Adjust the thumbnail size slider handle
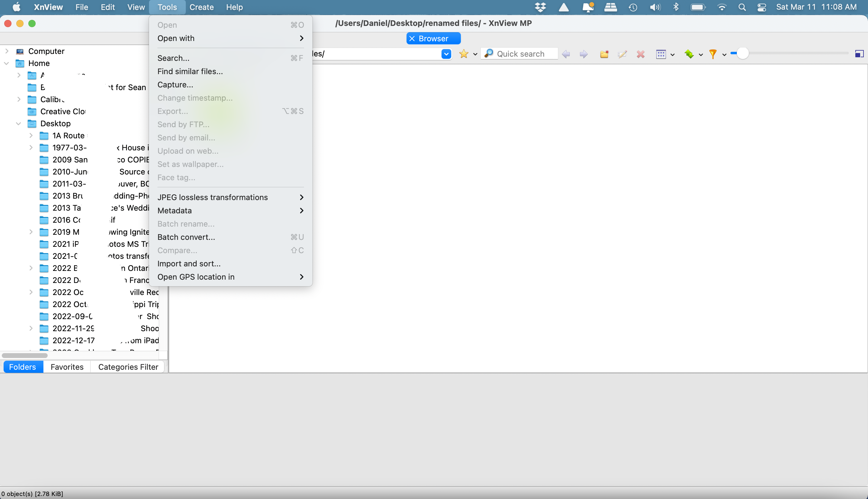868x499 pixels. (x=742, y=53)
